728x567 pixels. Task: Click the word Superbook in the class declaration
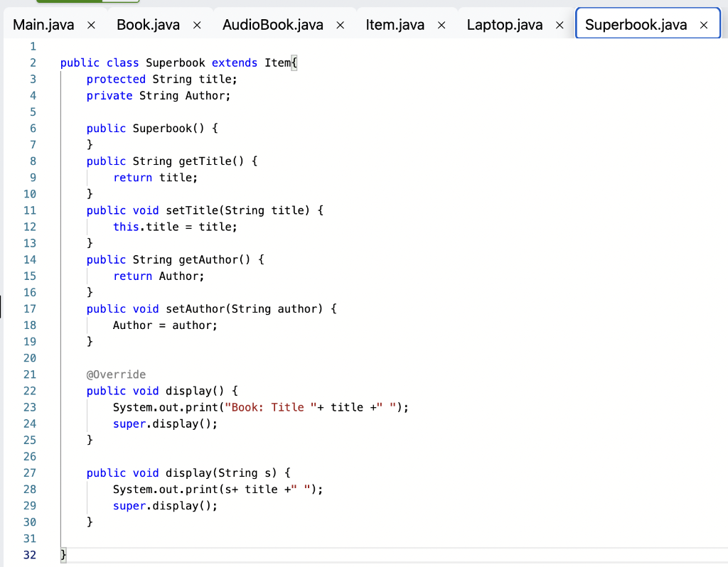(x=175, y=63)
